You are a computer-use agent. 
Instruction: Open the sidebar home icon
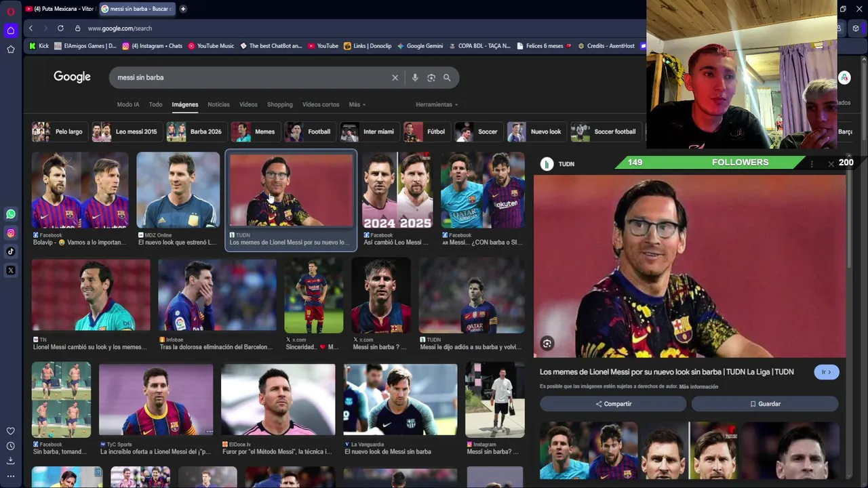[x=10, y=30]
